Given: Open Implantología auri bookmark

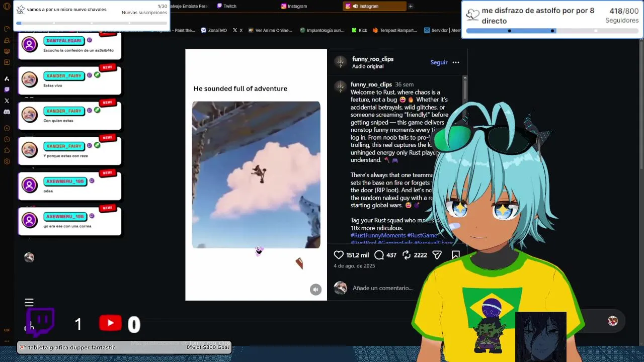Looking at the screenshot, I should click(322, 30).
